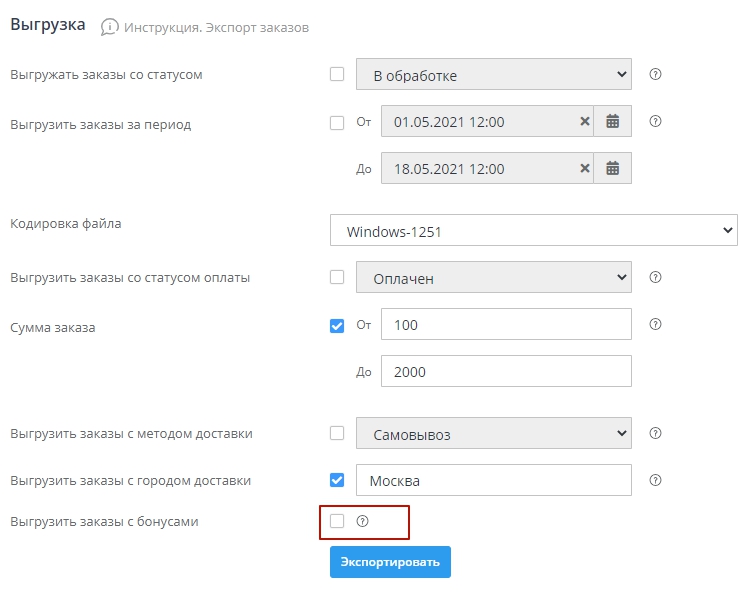
Task: Click help icon for order sum row
Action: click(x=655, y=324)
